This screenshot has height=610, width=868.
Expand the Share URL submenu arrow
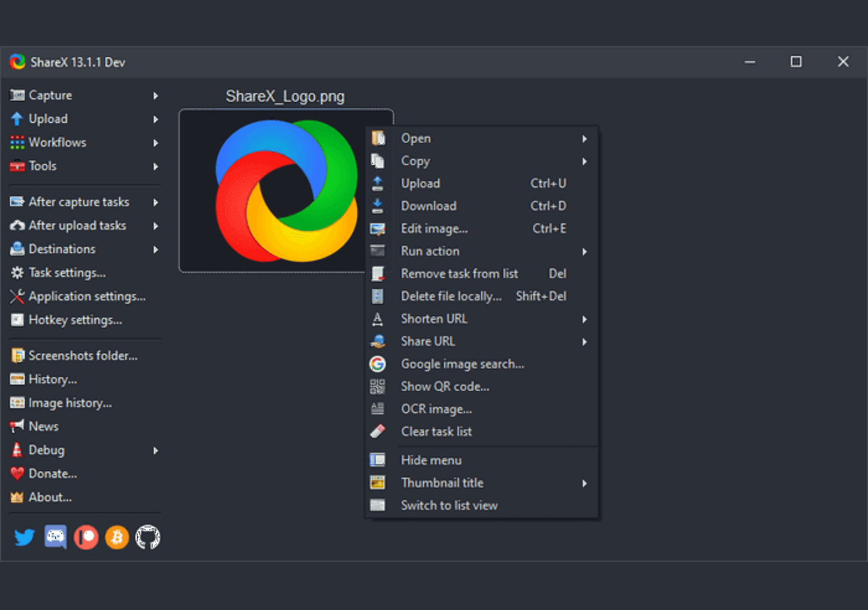coord(585,342)
